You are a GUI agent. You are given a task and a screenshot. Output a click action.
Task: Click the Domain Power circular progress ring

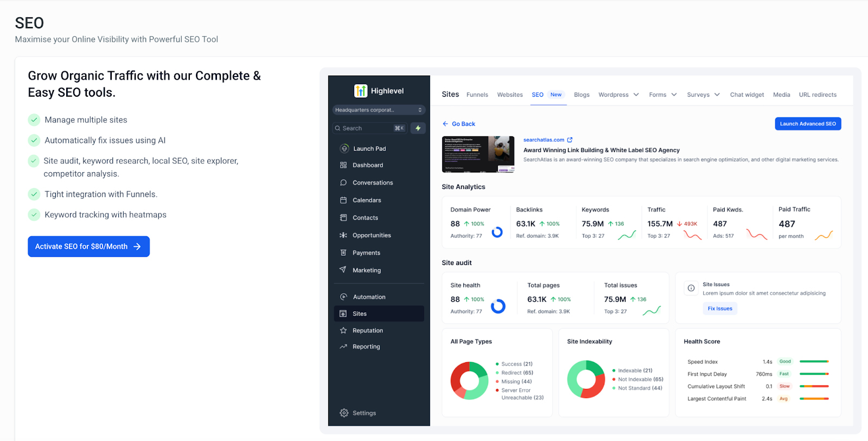tap(497, 232)
